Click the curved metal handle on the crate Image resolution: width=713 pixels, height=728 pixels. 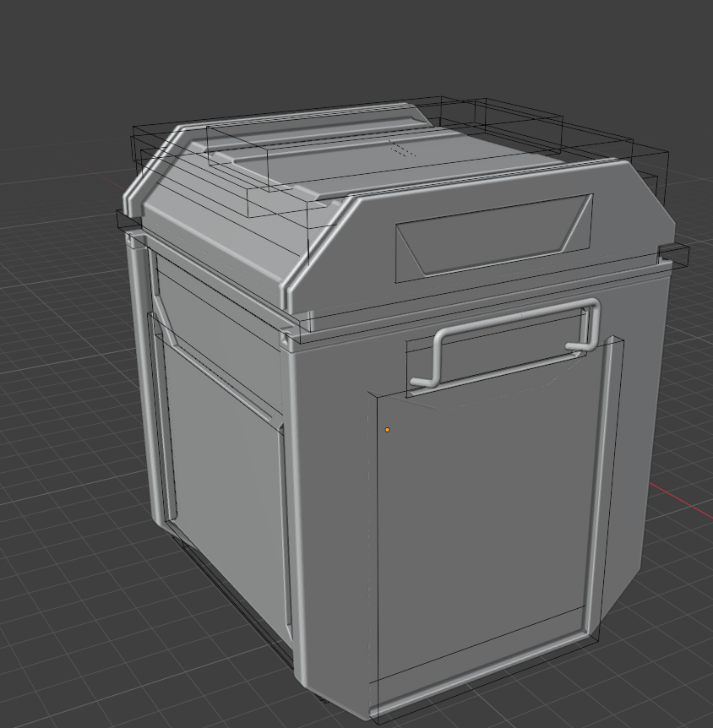pos(505,342)
